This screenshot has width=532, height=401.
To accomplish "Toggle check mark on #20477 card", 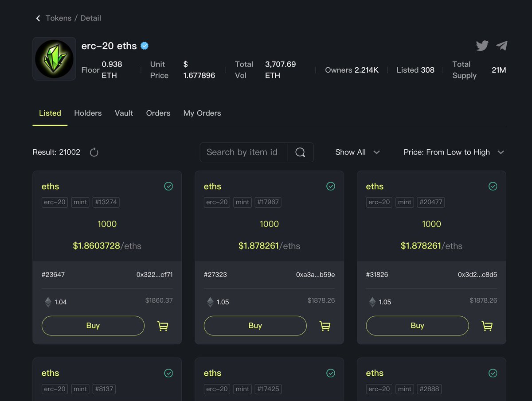I will pyautogui.click(x=493, y=187).
